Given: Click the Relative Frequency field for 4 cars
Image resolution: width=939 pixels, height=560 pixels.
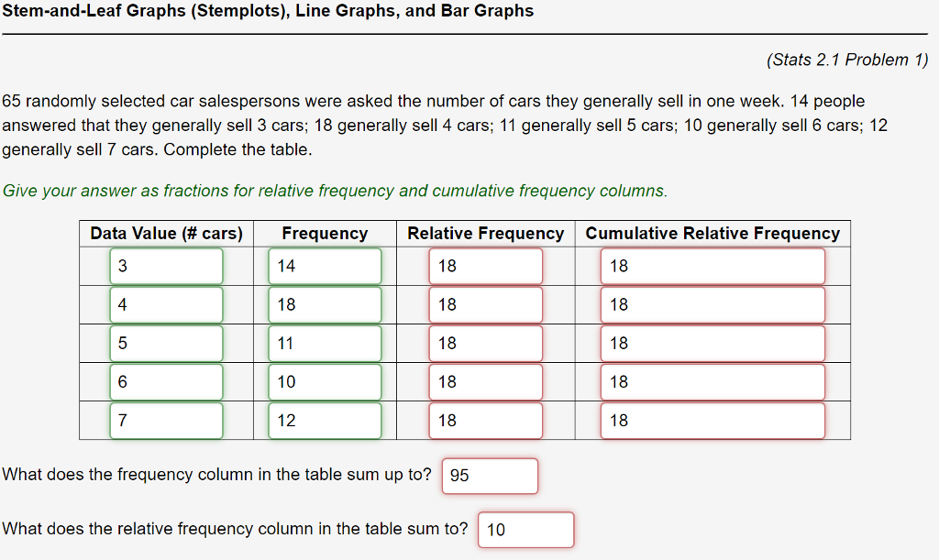Looking at the screenshot, I should pyautogui.click(x=486, y=303).
